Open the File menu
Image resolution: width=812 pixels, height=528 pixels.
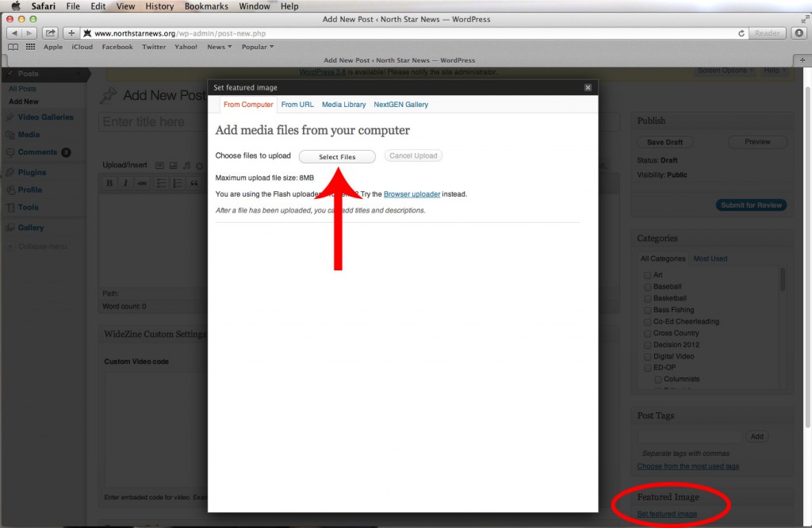pyautogui.click(x=73, y=6)
